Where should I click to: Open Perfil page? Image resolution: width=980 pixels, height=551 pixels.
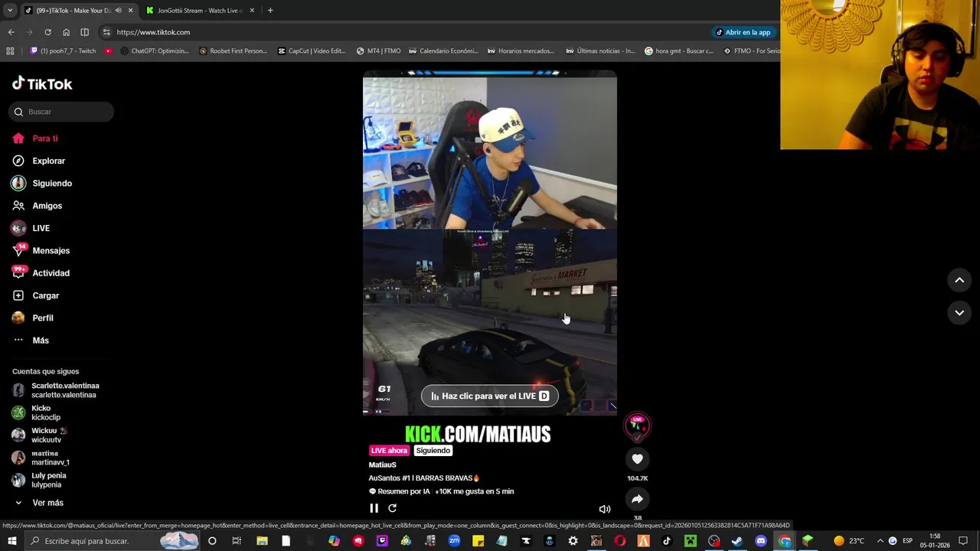(32, 318)
